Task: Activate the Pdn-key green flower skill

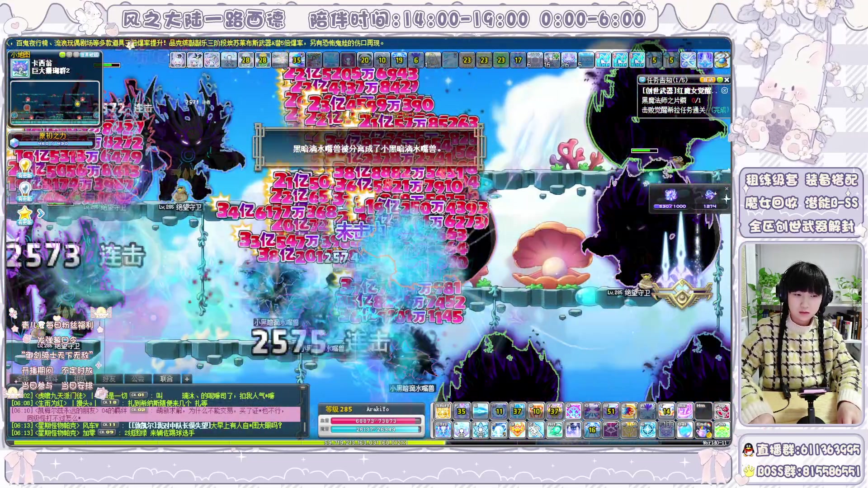Action: [722, 430]
